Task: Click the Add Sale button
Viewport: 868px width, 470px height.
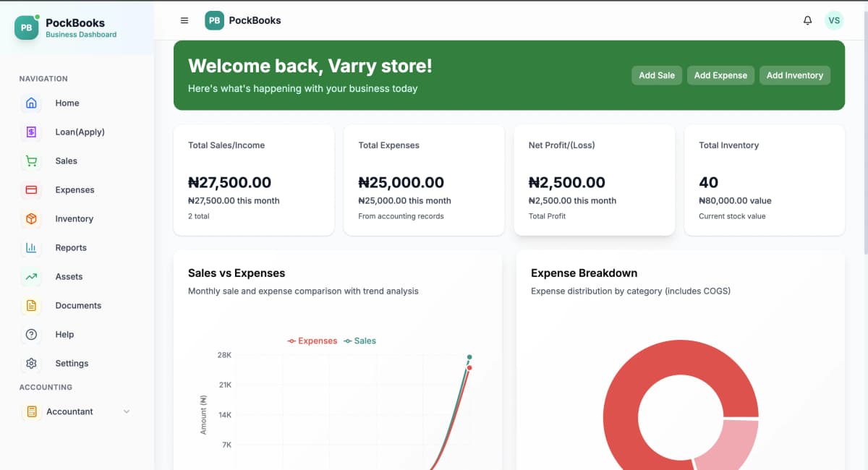Action: [657, 75]
